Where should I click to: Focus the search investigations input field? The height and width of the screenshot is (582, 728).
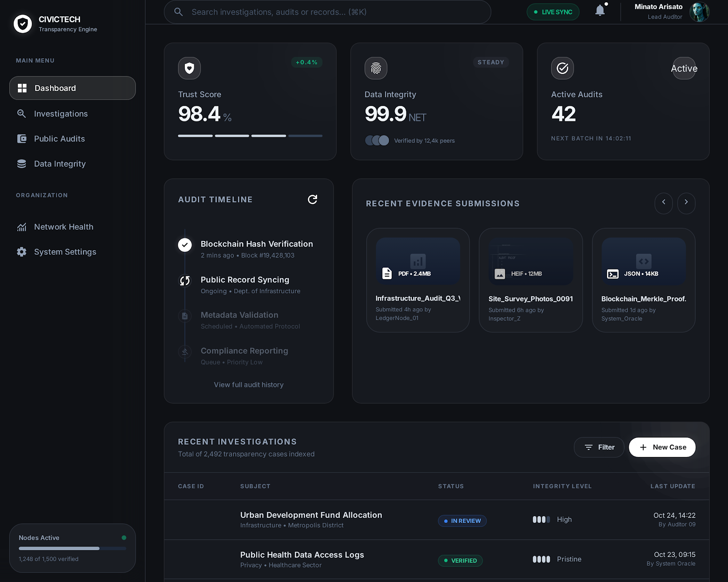click(328, 12)
